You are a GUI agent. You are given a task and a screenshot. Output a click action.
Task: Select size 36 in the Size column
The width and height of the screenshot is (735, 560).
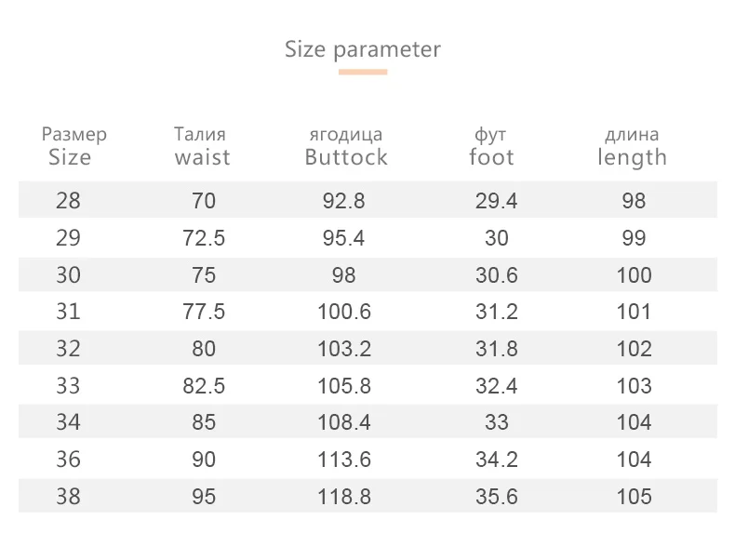68,460
